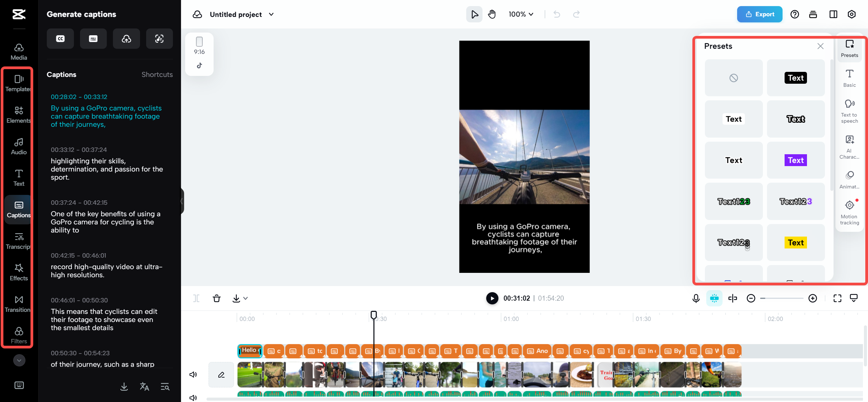Click the record voiceover microphone icon
This screenshot has width=868, height=402.
[x=696, y=298]
